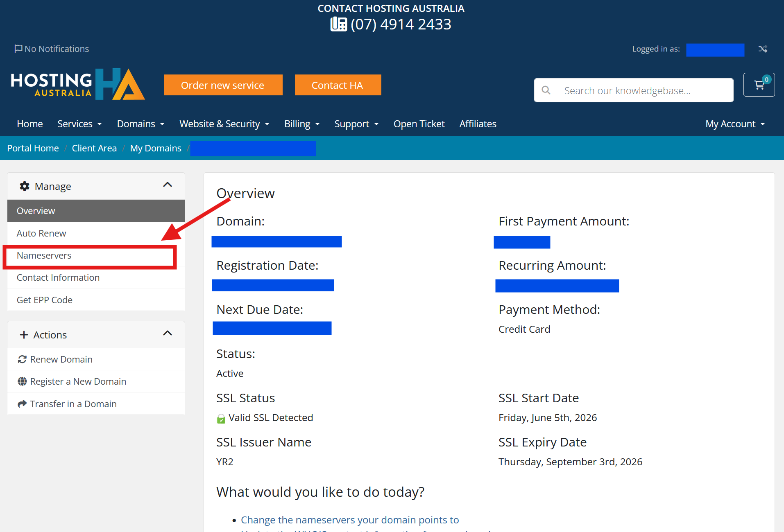Image resolution: width=784 pixels, height=532 pixels.
Task: Open Contact Information in sidebar
Action: 96,278
